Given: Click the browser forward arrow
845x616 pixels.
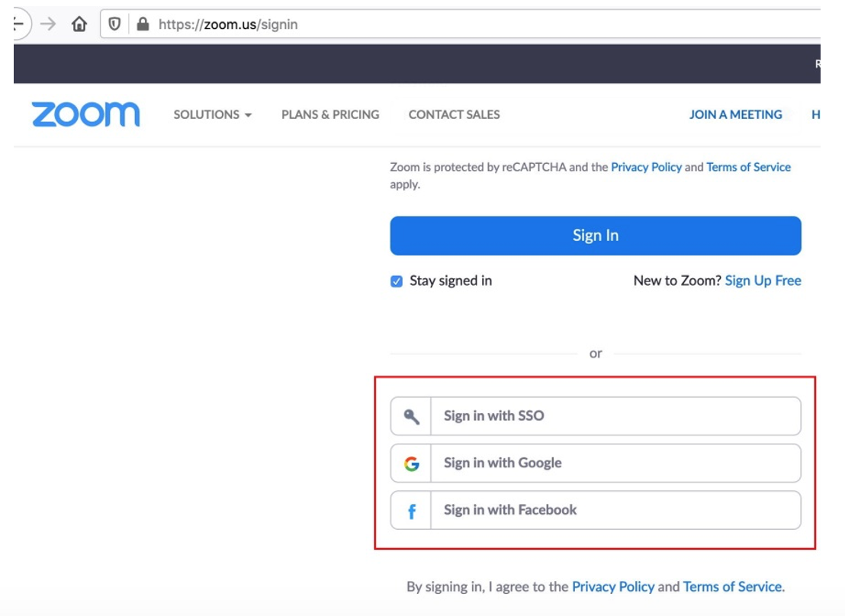Looking at the screenshot, I should coord(48,24).
